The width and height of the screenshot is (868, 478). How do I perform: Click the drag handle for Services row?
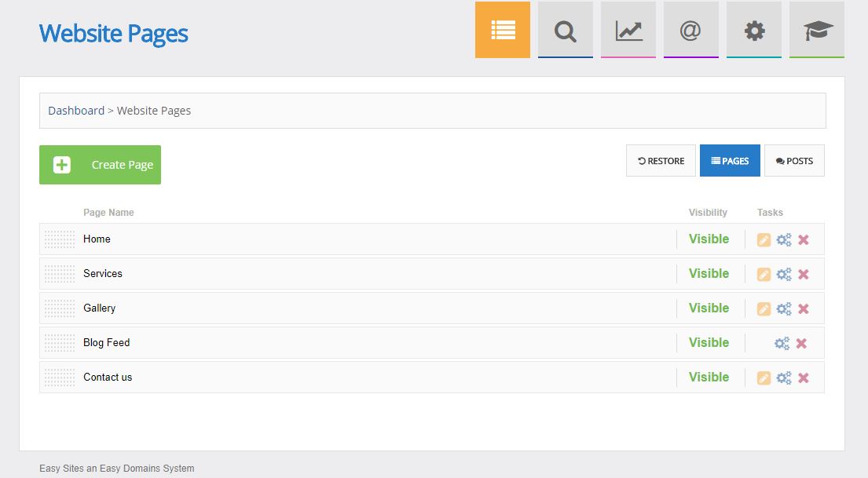(60, 274)
